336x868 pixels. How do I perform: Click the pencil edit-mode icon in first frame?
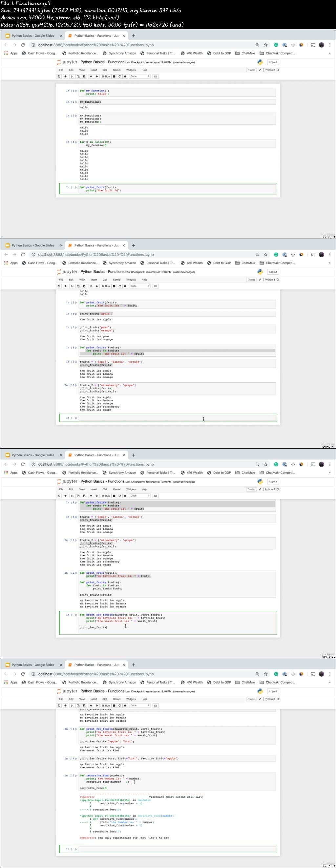pyautogui.click(x=260, y=70)
